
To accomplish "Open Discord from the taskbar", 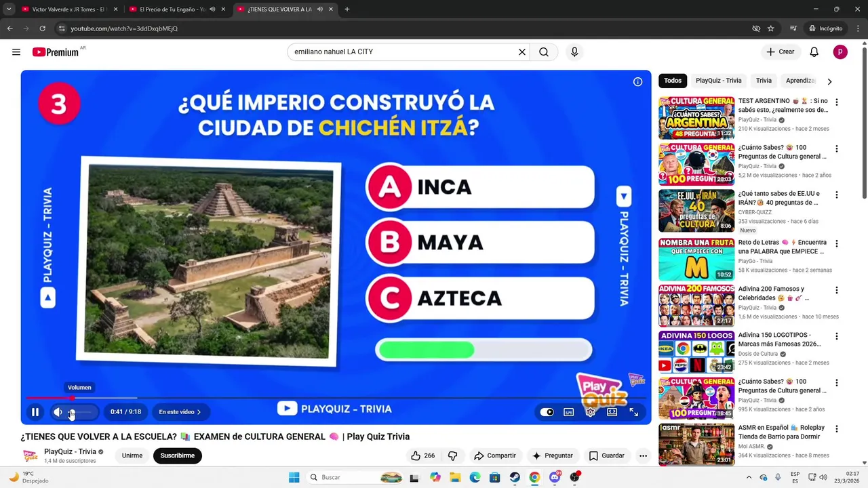I will pyautogui.click(x=555, y=477).
